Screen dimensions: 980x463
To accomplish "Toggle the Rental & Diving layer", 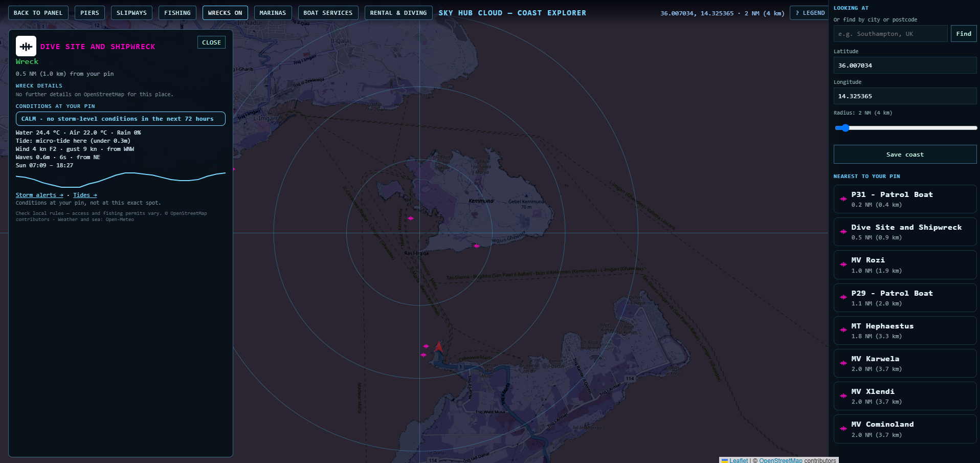I will [x=398, y=13].
